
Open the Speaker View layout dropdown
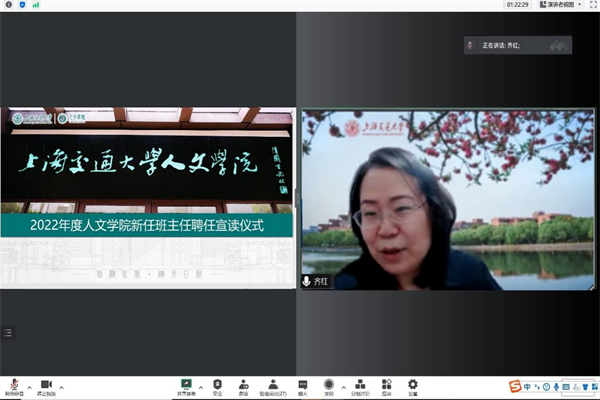click(561, 5)
